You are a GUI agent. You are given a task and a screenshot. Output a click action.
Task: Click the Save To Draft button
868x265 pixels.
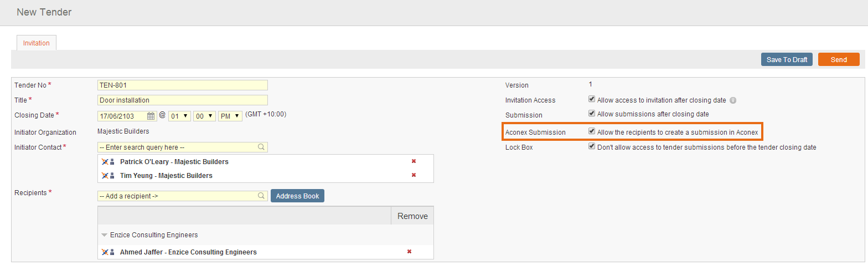tap(787, 60)
